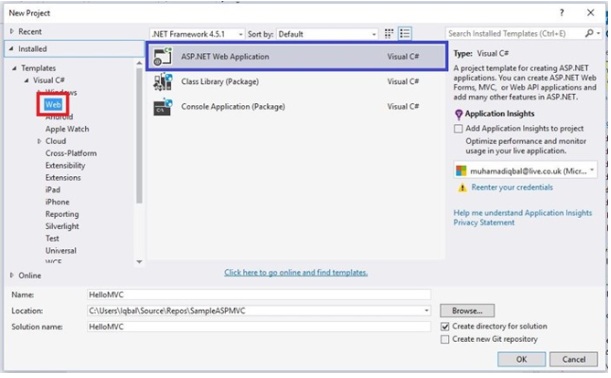
Task: Check Create new Git repository
Action: (445, 340)
